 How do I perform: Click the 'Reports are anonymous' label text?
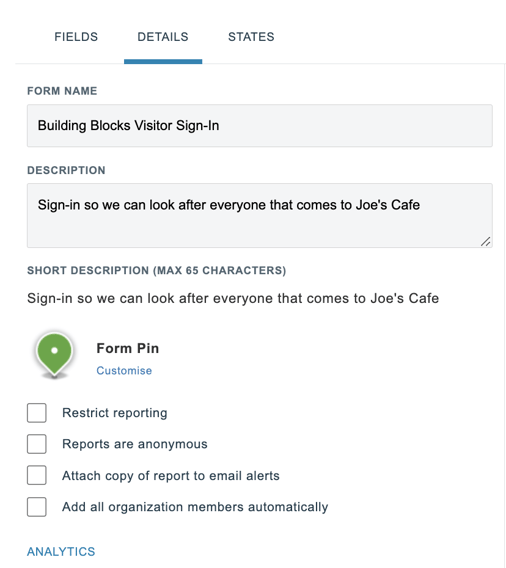click(x=135, y=444)
